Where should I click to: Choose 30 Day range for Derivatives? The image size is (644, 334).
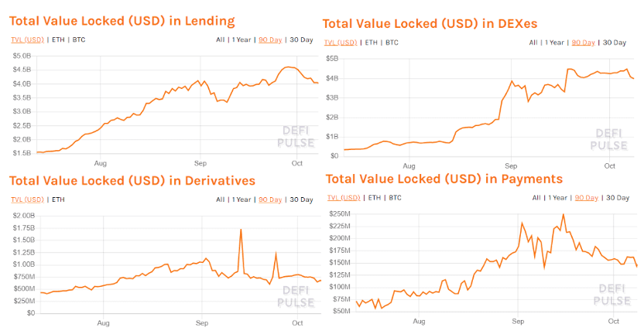pyautogui.click(x=301, y=199)
